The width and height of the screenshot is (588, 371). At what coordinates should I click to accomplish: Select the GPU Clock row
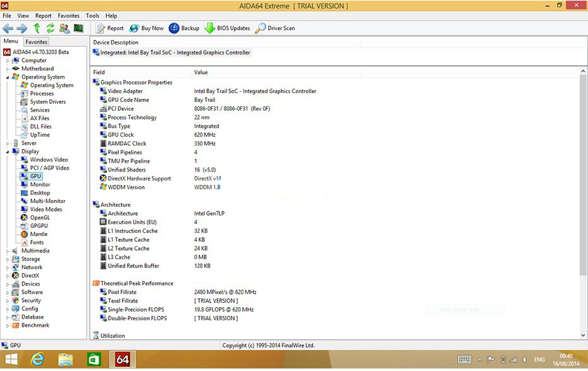tap(157, 135)
